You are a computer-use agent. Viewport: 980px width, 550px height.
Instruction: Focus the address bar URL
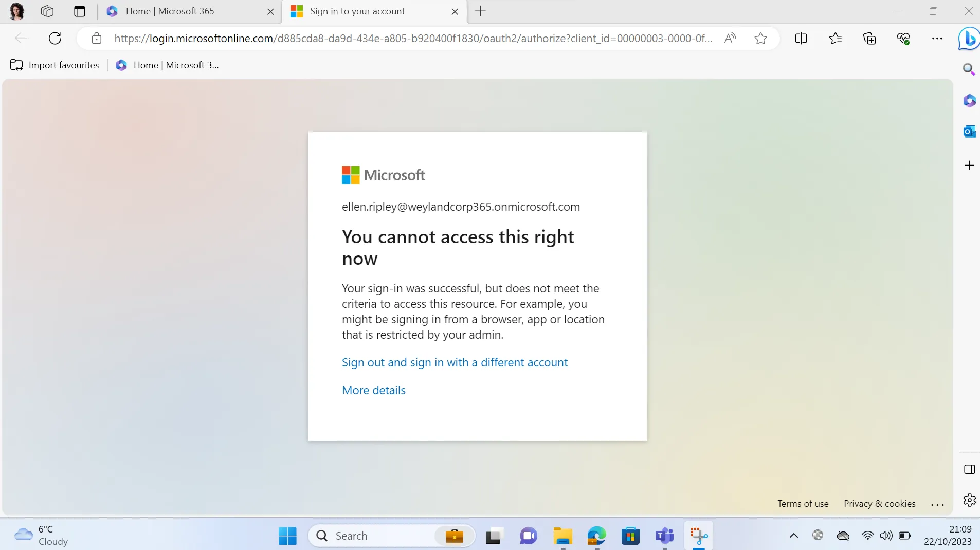point(413,38)
